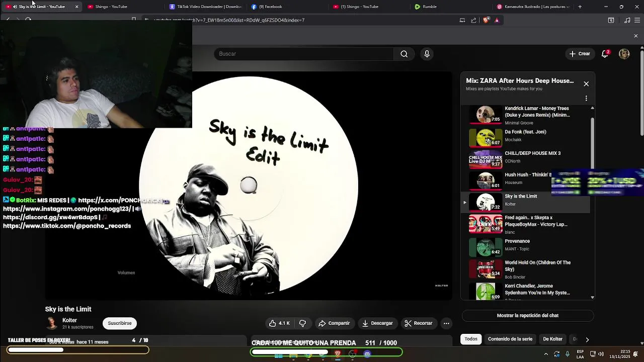Image resolution: width=644 pixels, height=362 pixels.
Task: Open the taskbar clock and date
Action: [620, 354]
